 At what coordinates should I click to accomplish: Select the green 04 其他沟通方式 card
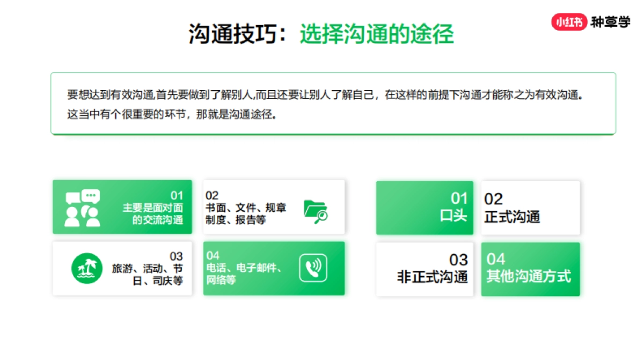tap(530, 268)
